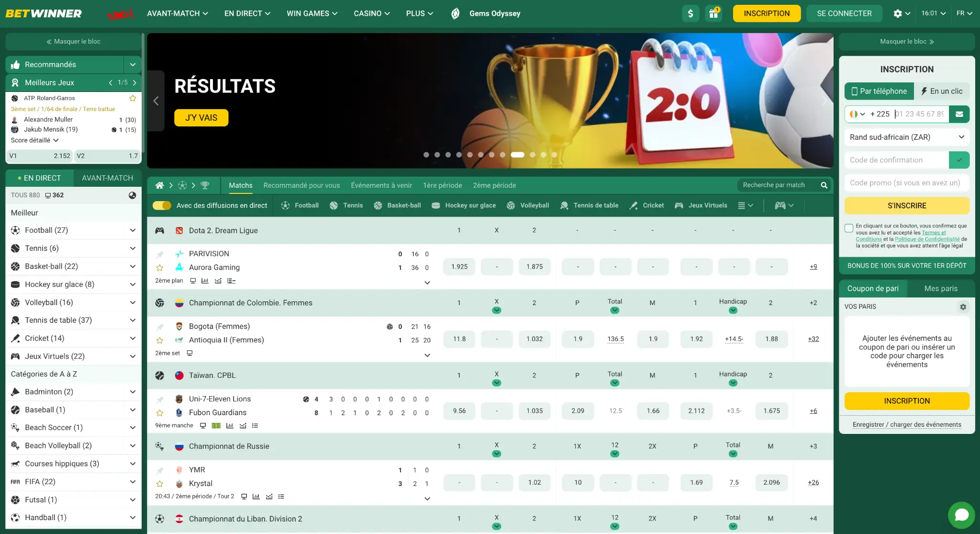This screenshot has width=980, height=534.
Task: Click the dollar sign payments icon
Action: click(690, 13)
